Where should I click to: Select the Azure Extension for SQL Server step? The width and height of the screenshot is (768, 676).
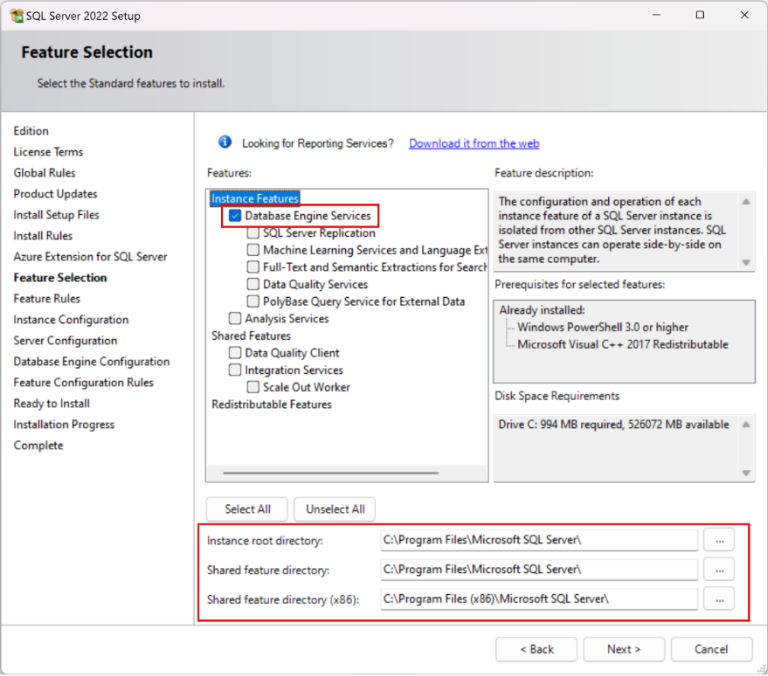tap(90, 257)
